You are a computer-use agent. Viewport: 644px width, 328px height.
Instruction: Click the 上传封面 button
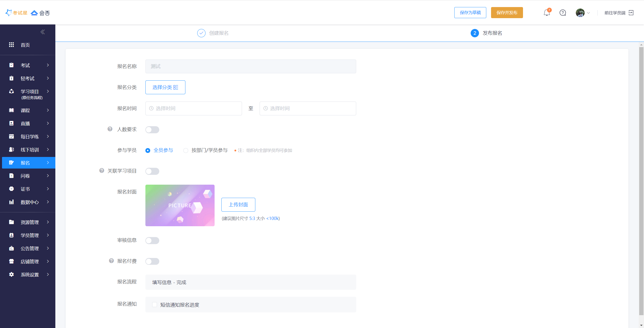pos(238,205)
